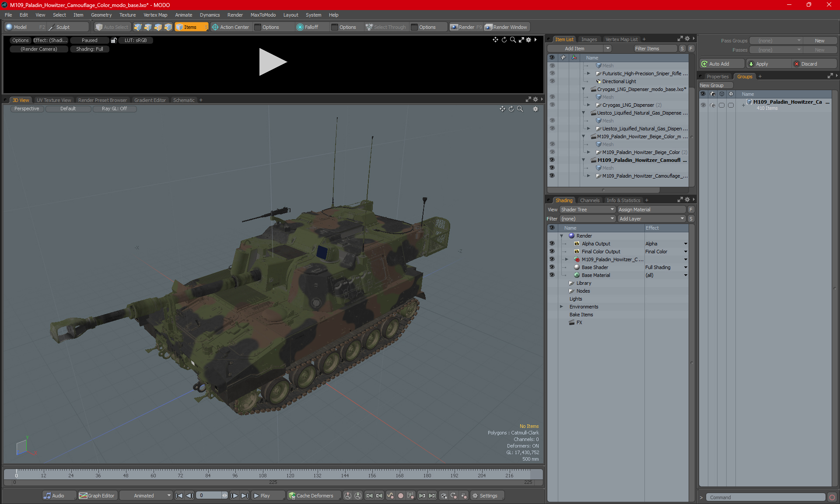Toggle visibility of Cryogas_LNG_Dispenser item

[x=552, y=105]
